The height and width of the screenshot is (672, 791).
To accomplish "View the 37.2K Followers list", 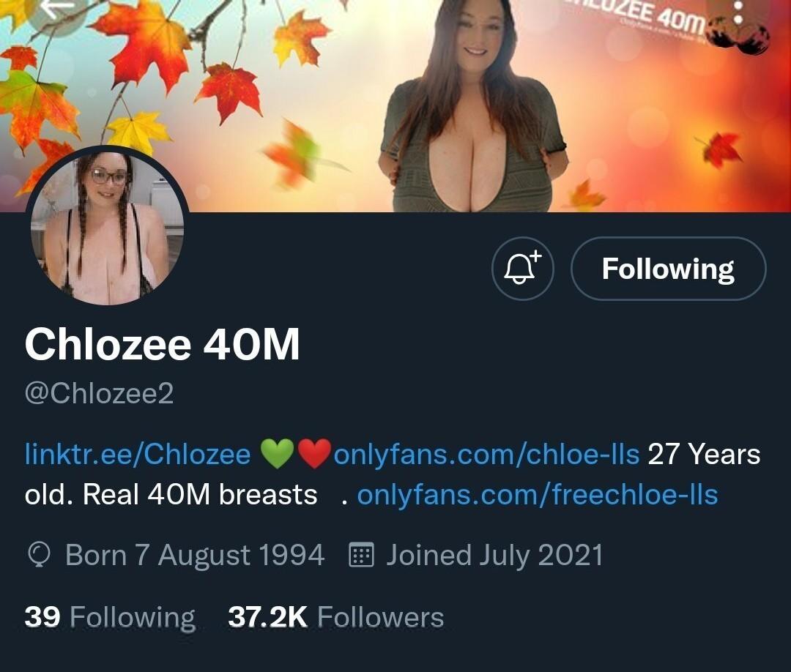I will [x=336, y=616].
